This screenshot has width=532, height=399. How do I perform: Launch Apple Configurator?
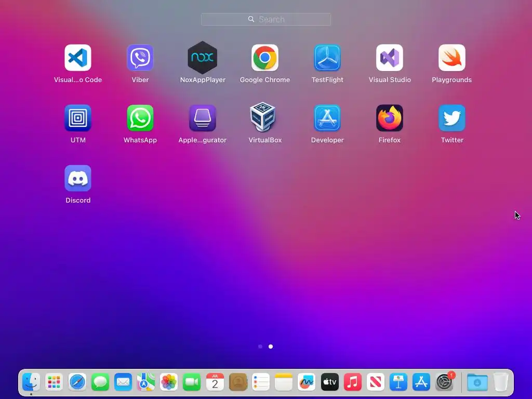point(203,118)
